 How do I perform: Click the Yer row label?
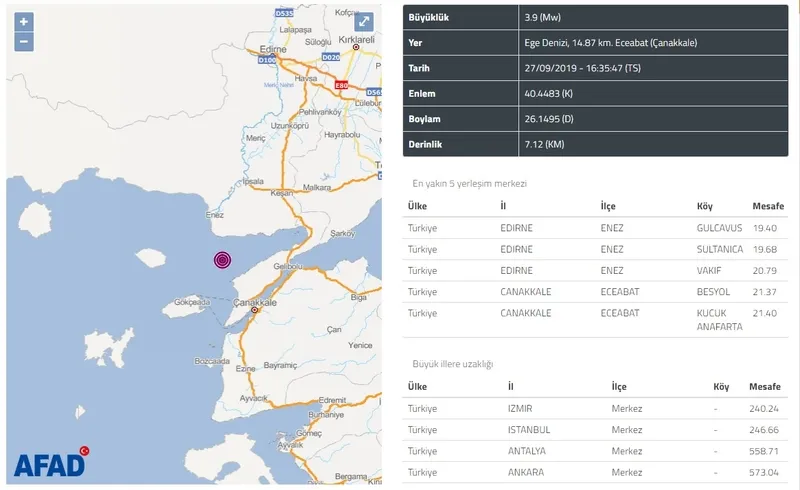(415, 43)
